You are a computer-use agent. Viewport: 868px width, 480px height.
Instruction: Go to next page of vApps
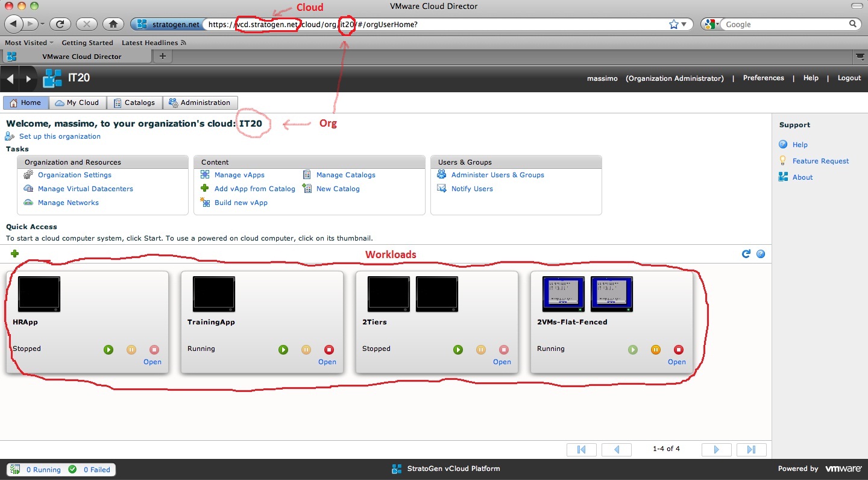click(717, 449)
